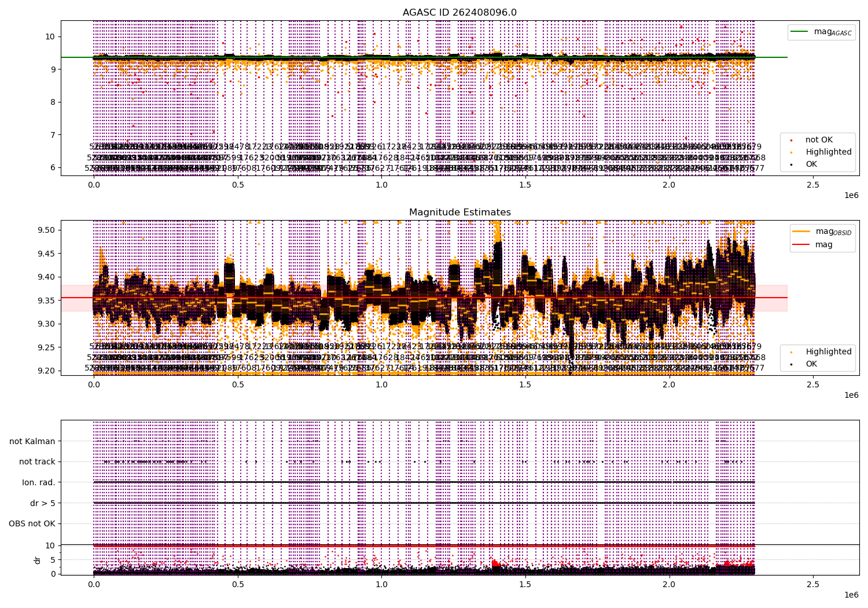Click "Highlighted" in the middle plot legend
Viewport: 868px width, 608px height.
pyautogui.click(x=829, y=352)
